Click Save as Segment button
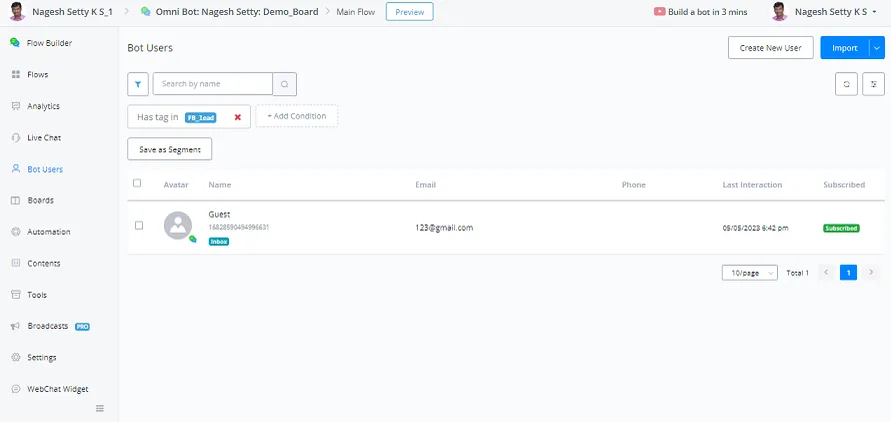 170,149
